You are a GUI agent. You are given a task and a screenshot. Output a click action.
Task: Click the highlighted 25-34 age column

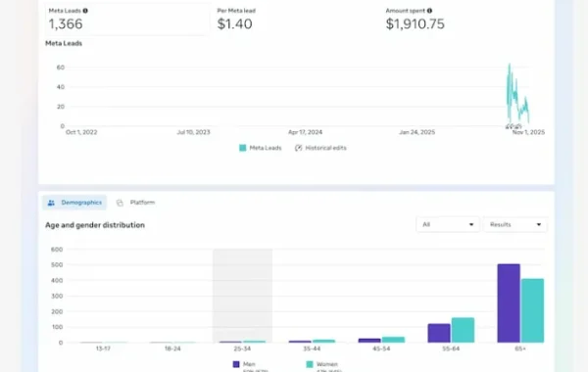tap(243, 296)
